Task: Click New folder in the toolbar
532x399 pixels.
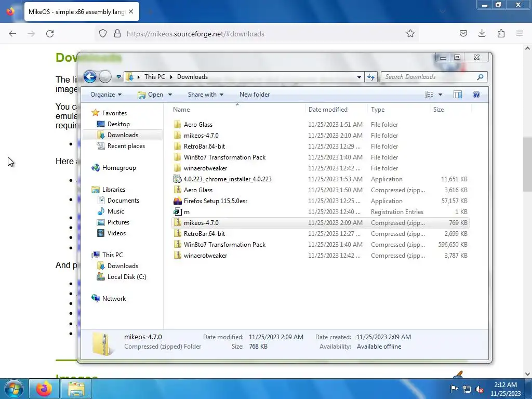Action: click(255, 95)
